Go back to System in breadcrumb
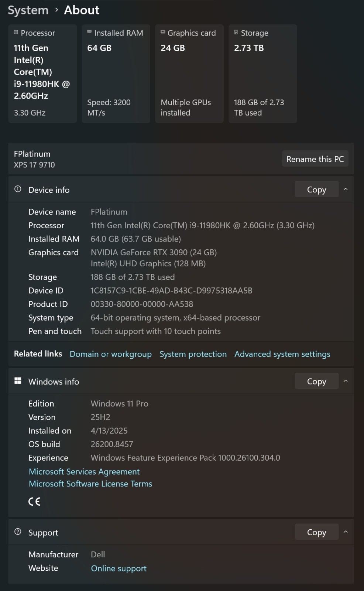Viewport: 364px width, 591px height. coord(28,10)
